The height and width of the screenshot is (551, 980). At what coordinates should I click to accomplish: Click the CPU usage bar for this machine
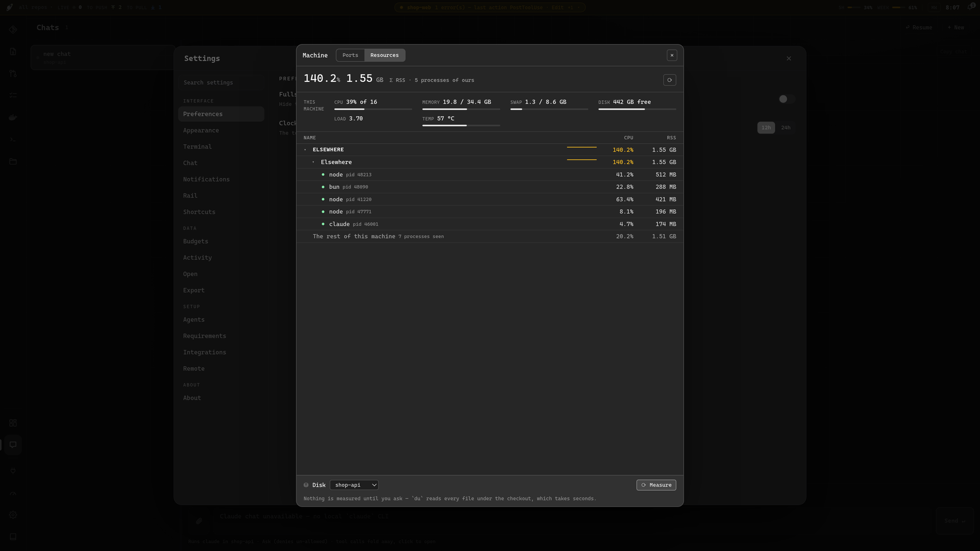coord(373,109)
